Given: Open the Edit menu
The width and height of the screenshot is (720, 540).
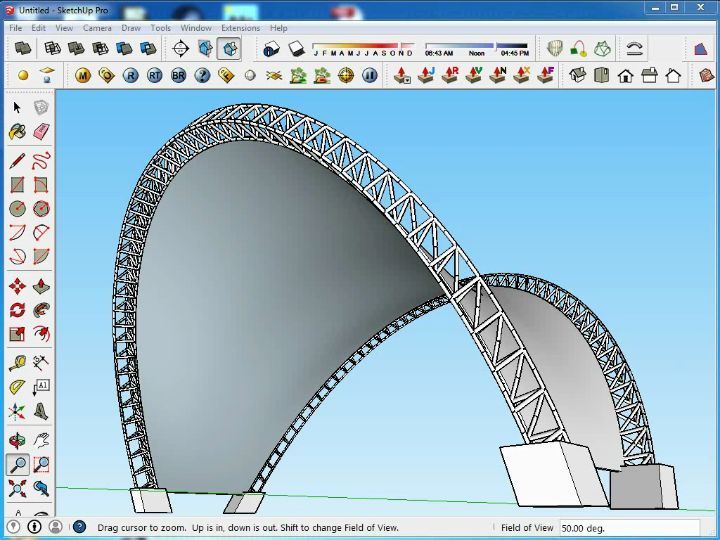Looking at the screenshot, I should [38, 28].
